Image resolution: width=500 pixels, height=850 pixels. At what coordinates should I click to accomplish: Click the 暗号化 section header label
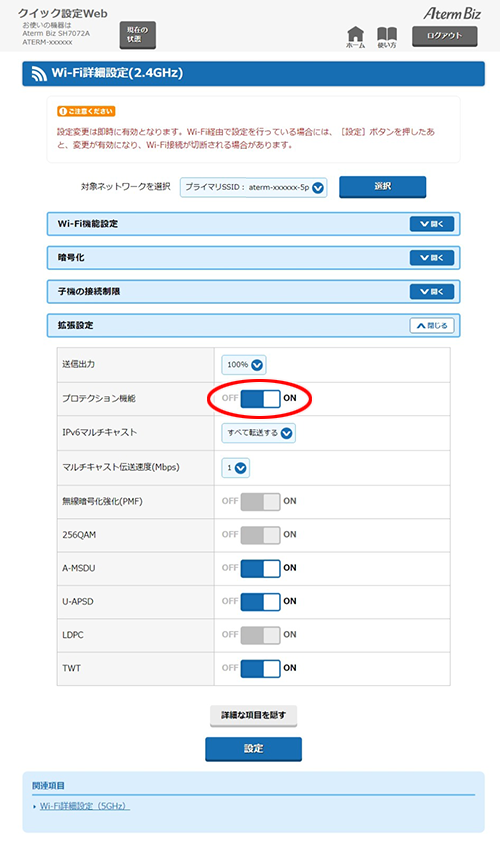(71, 258)
